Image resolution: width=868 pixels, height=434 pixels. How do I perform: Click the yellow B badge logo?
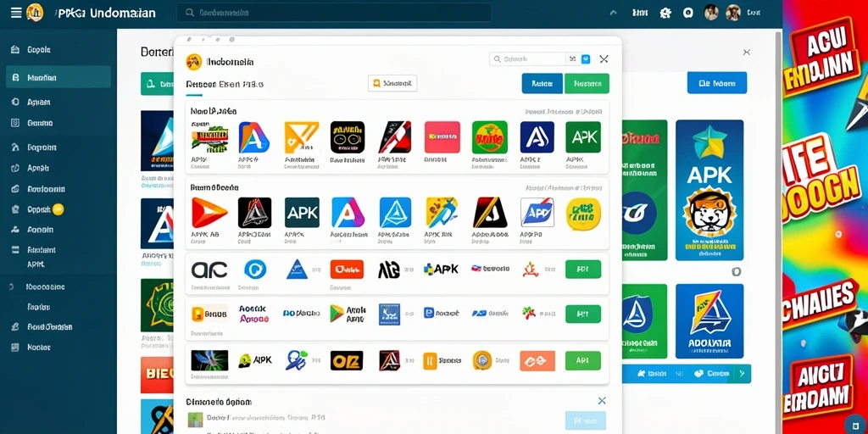click(x=209, y=314)
